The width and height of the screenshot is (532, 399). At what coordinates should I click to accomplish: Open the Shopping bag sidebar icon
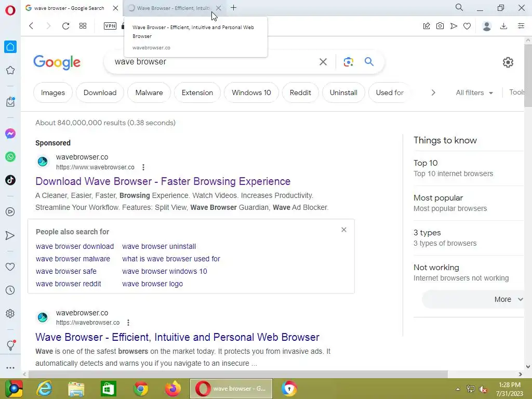coord(10,101)
